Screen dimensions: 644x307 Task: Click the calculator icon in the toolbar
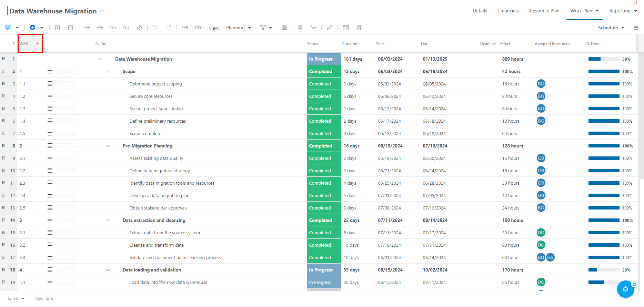click(359, 28)
